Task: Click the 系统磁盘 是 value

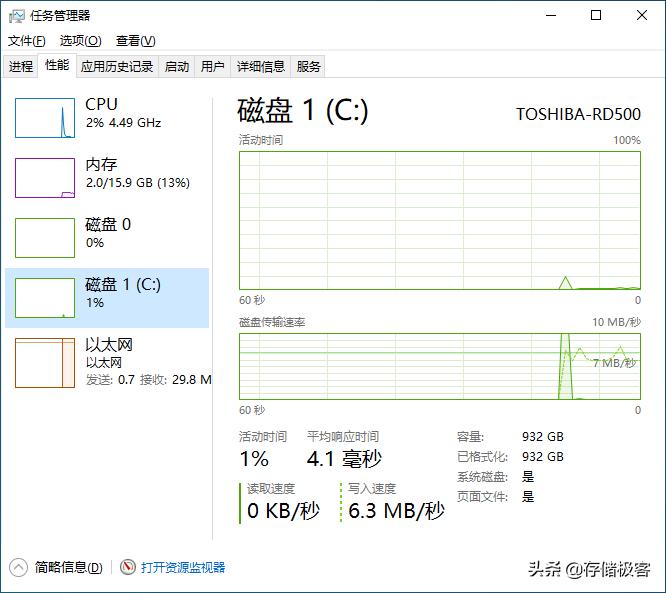Action: click(528, 477)
